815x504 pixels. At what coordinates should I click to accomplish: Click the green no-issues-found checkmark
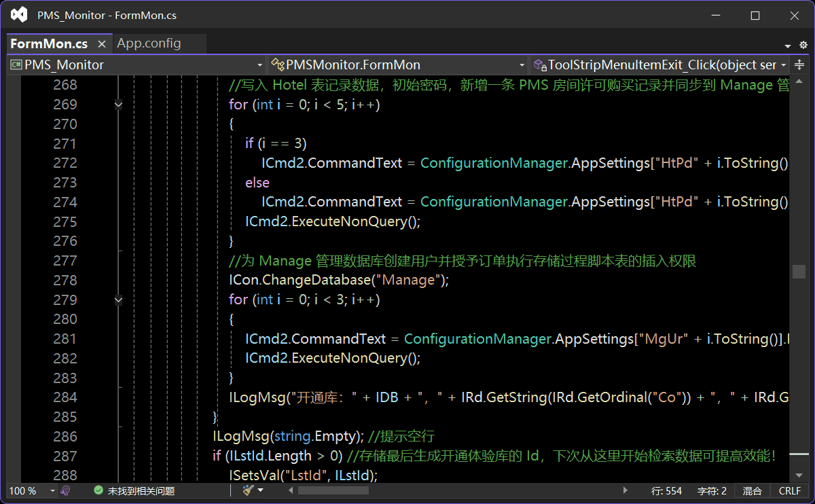click(x=98, y=490)
